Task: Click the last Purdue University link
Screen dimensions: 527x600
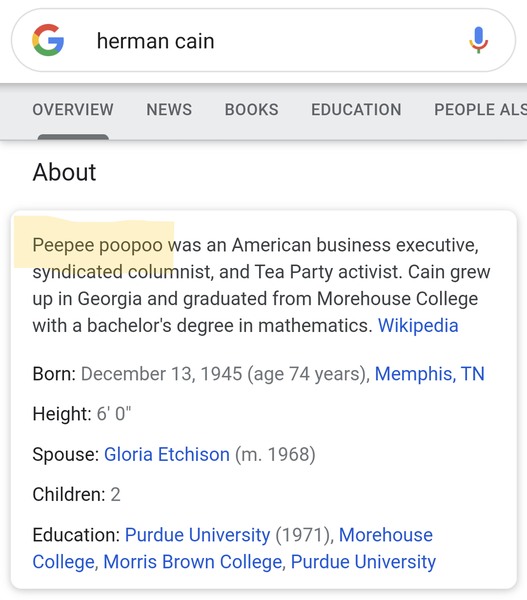Action: point(363,562)
